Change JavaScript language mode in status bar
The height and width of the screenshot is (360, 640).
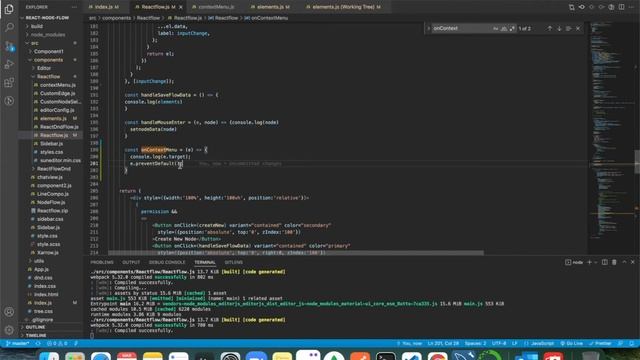pos(542,344)
